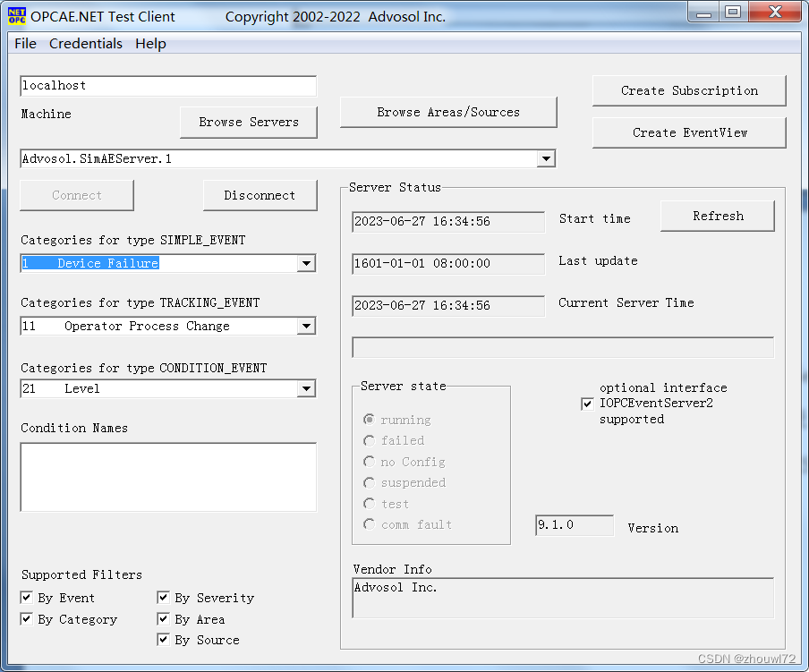Click Create EventView button

point(689,132)
